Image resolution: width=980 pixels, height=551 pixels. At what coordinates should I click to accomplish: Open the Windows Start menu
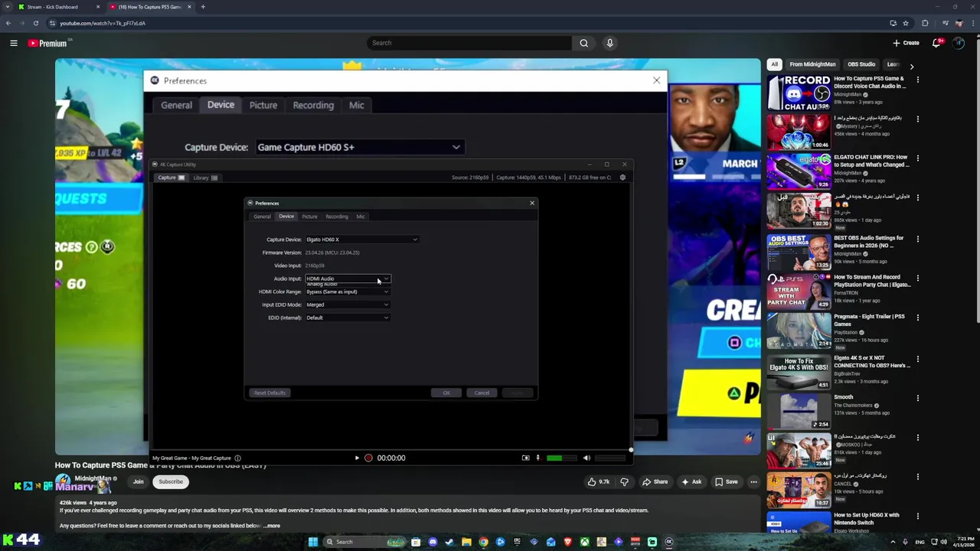pyautogui.click(x=312, y=542)
